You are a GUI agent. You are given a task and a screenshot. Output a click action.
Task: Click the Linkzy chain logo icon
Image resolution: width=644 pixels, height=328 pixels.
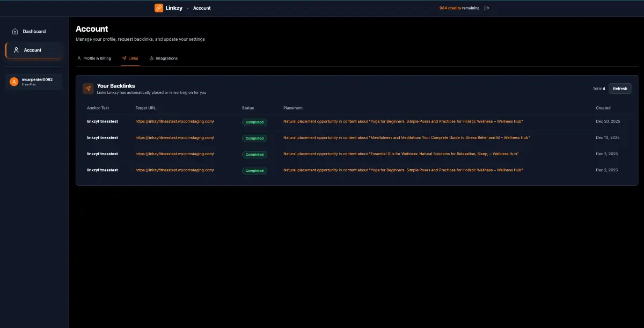(x=159, y=8)
